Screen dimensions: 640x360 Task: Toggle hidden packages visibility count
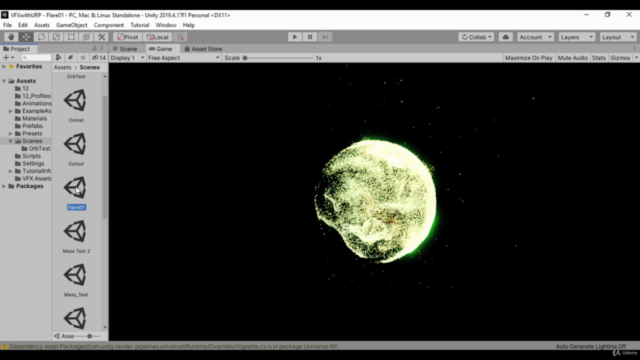(99, 58)
